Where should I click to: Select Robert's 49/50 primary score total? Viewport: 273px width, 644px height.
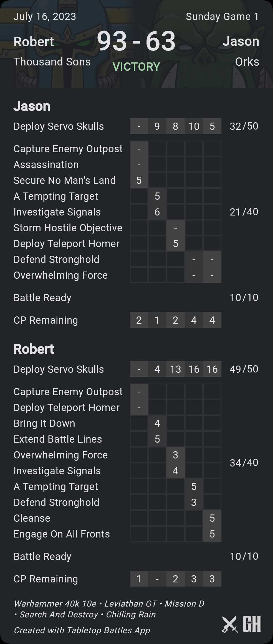tap(244, 369)
